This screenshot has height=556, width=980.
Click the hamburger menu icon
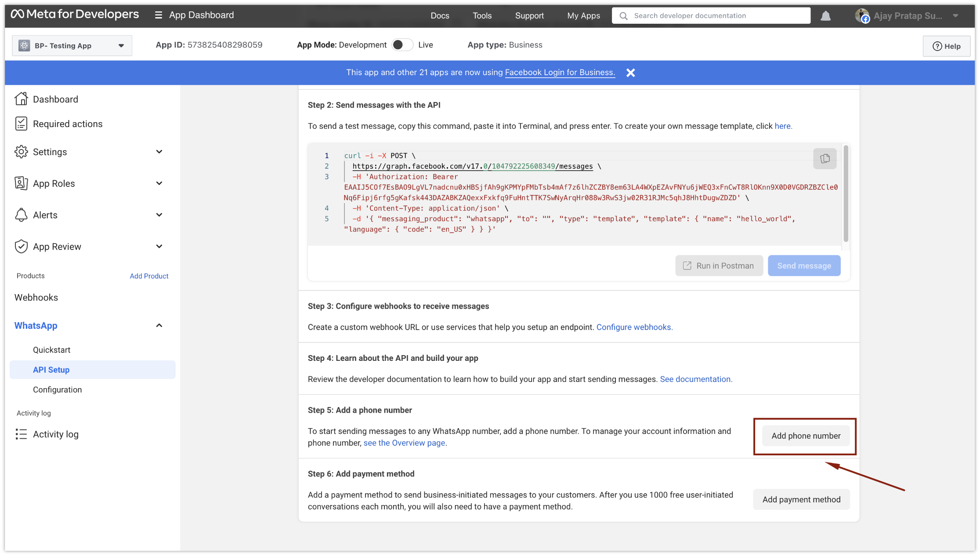(158, 15)
